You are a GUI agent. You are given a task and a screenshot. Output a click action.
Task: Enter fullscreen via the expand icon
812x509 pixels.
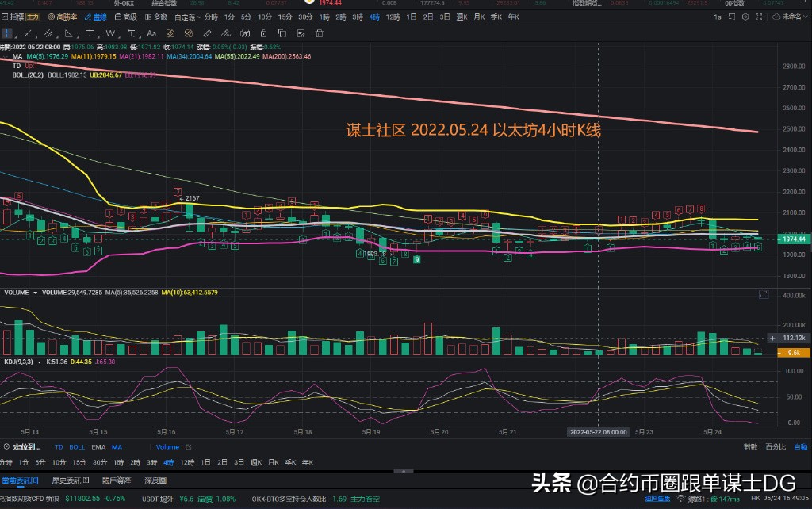point(759,17)
